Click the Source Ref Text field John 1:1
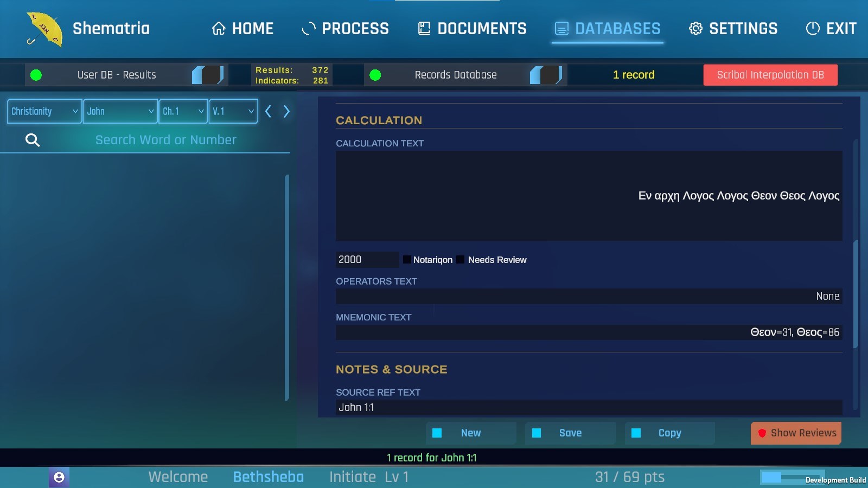 coord(589,408)
